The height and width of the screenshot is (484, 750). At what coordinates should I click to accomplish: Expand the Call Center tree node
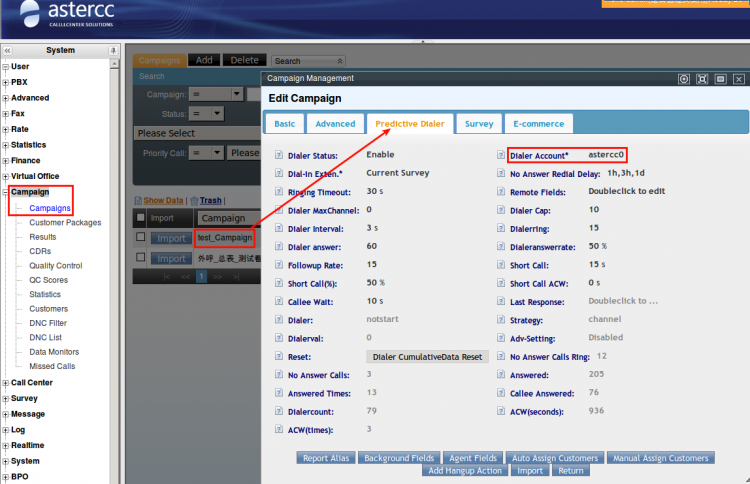click(6, 382)
